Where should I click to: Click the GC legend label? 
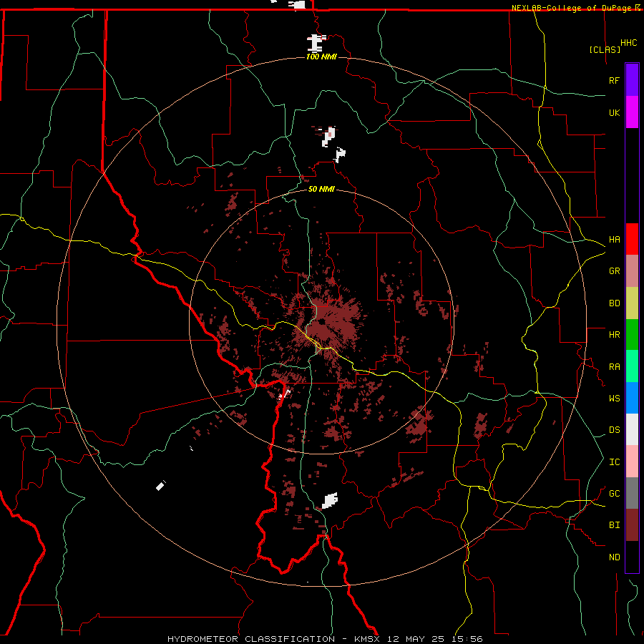(614, 494)
